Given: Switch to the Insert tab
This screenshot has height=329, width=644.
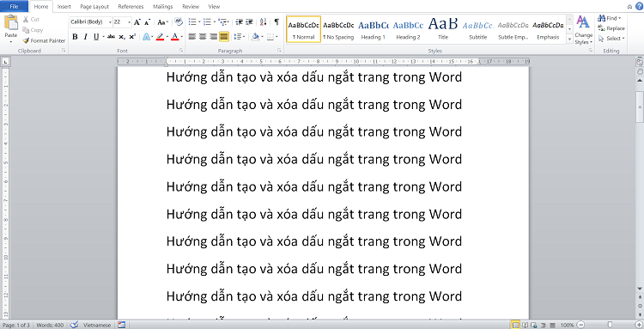Looking at the screenshot, I should click(x=64, y=7).
